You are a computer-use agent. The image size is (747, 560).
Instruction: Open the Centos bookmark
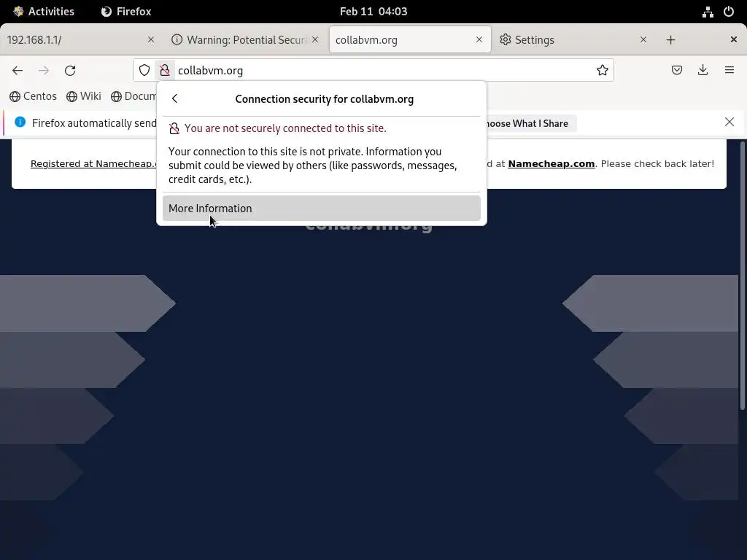click(34, 96)
